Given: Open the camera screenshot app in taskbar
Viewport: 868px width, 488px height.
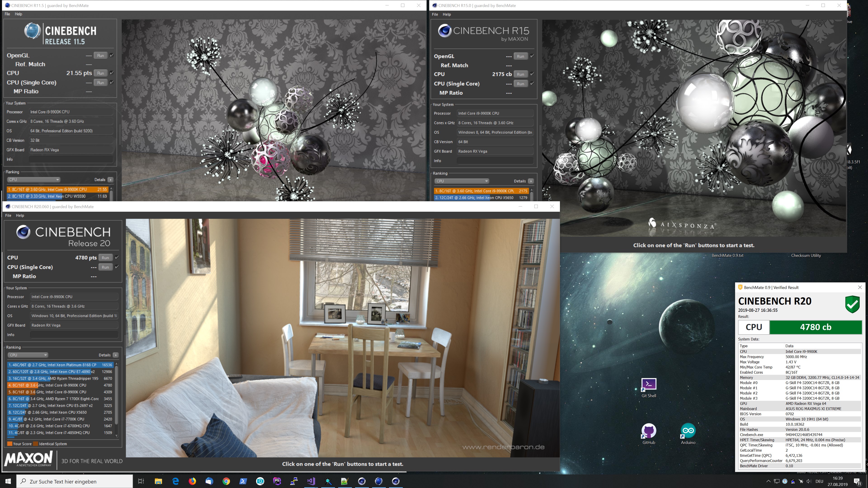Looking at the screenshot, I should tap(260, 481).
